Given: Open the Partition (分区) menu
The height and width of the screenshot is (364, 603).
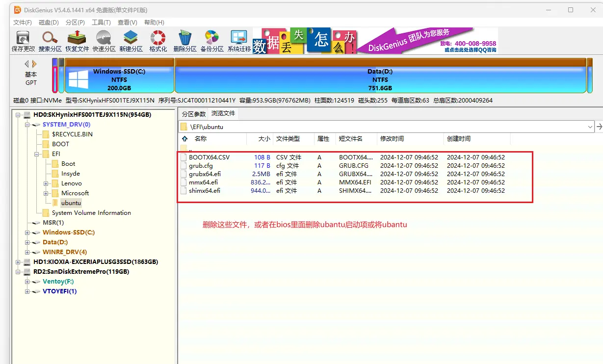Looking at the screenshot, I should pos(75,23).
